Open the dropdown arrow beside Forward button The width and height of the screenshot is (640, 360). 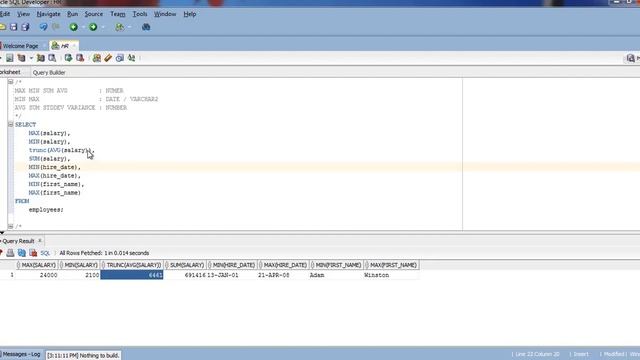[x=102, y=27]
